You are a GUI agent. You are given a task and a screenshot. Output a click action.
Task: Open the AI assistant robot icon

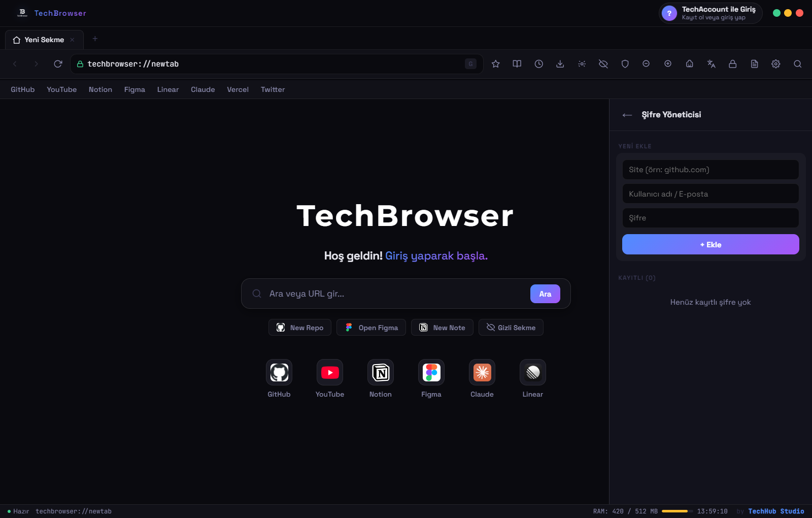pos(690,64)
